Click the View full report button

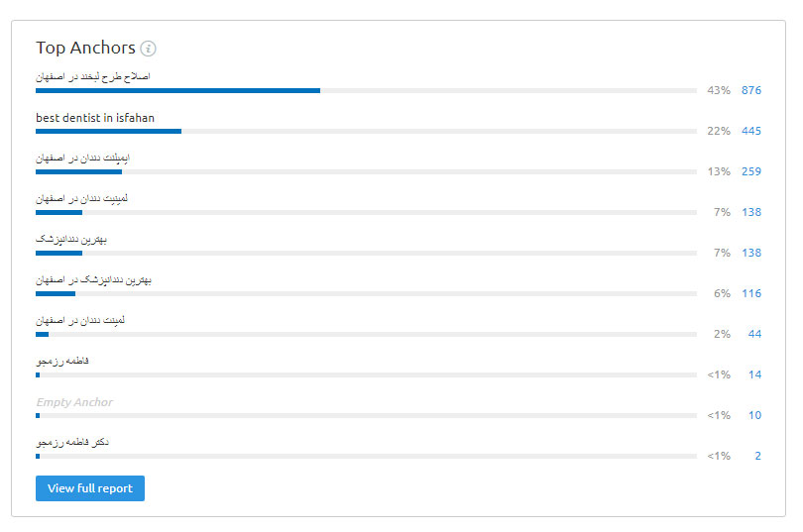tap(90, 488)
